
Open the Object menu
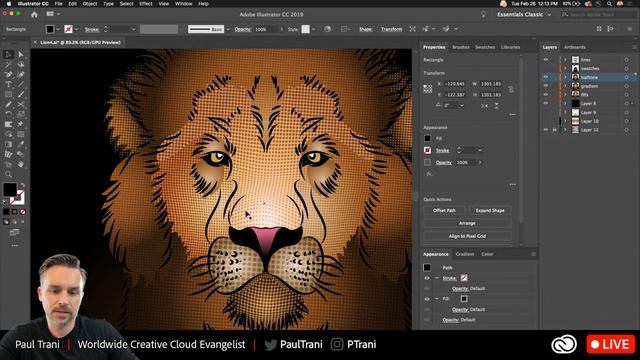click(x=90, y=4)
